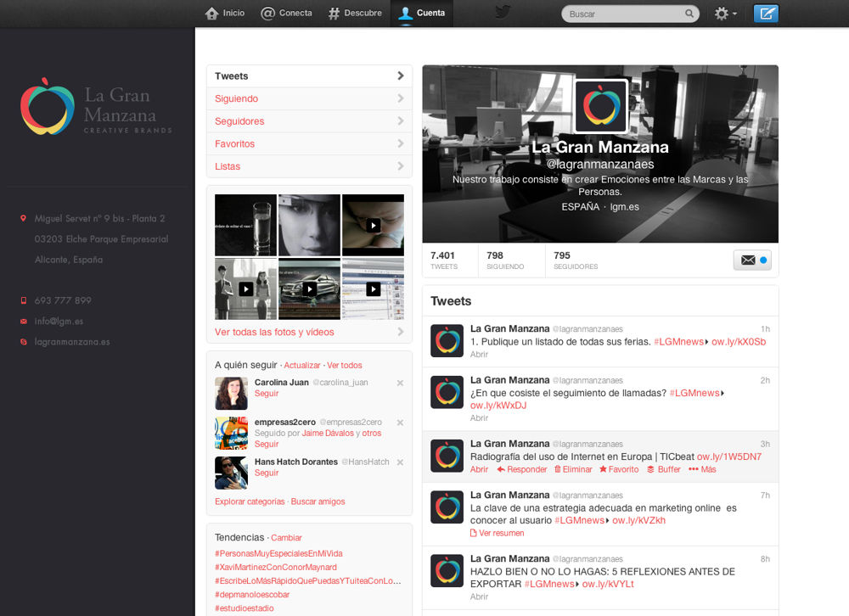Dismiss Carolina Juan follow suggestion
The image size is (849, 616).
point(400,383)
